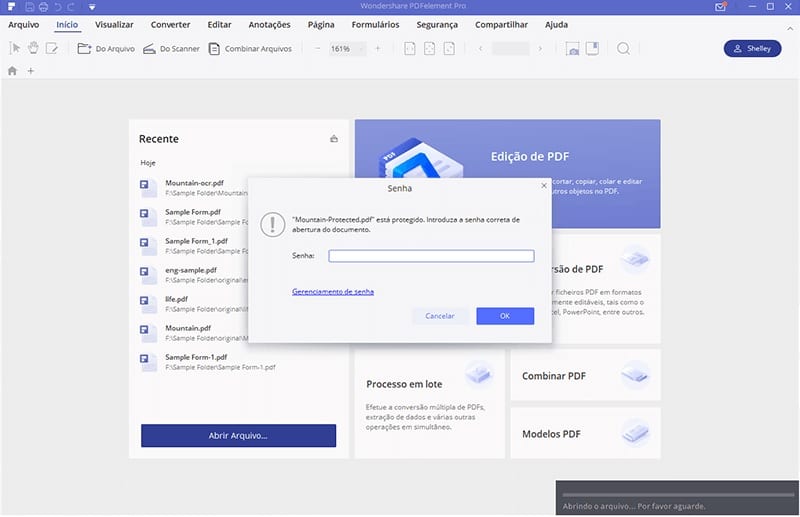Open the 161% zoom level dropdown
This screenshot has width=800, height=517.
(x=347, y=48)
